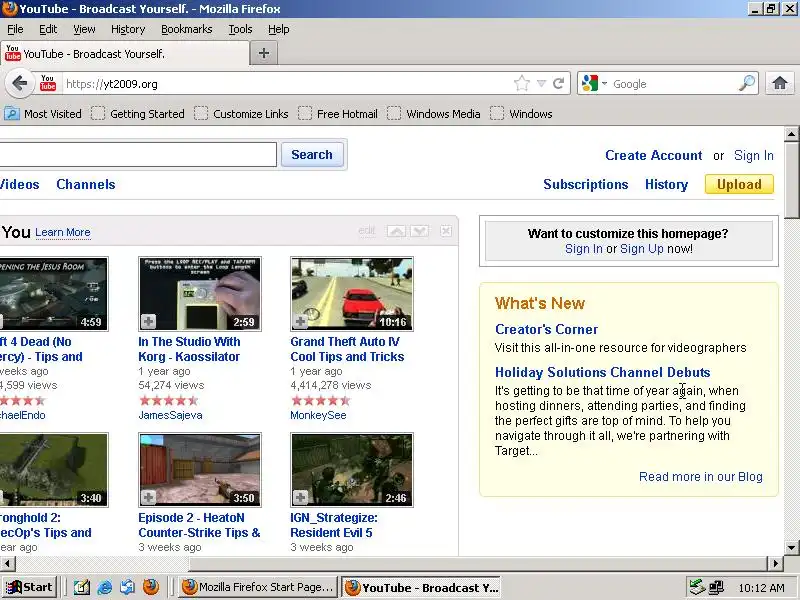800x600 pixels.
Task: Click the Create Account link
Action: (654, 155)
